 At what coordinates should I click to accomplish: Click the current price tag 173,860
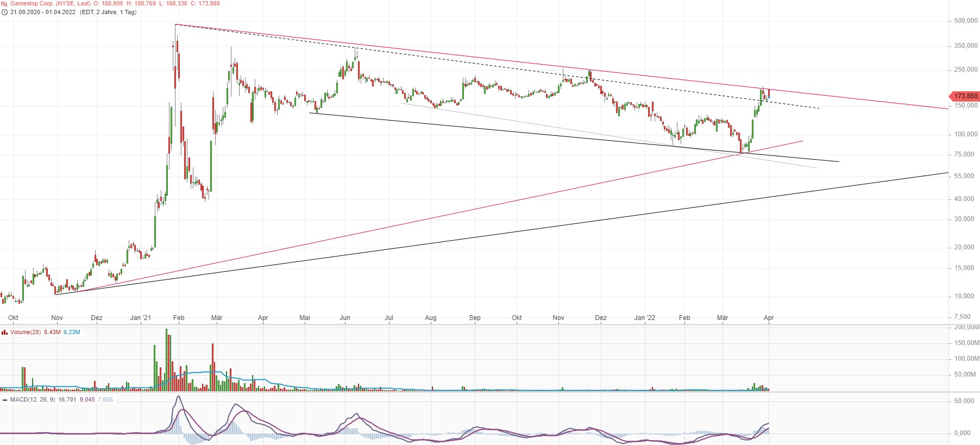964,96
